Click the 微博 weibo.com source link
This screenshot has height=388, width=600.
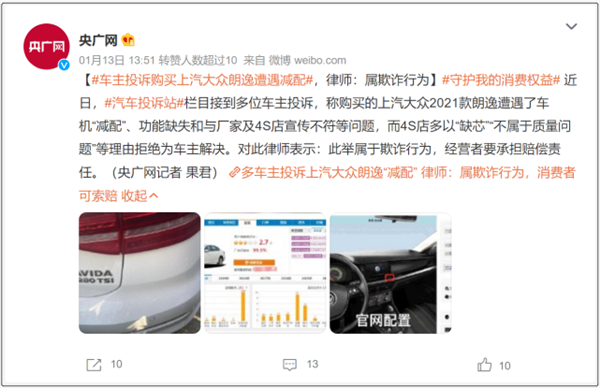(307, 60)
